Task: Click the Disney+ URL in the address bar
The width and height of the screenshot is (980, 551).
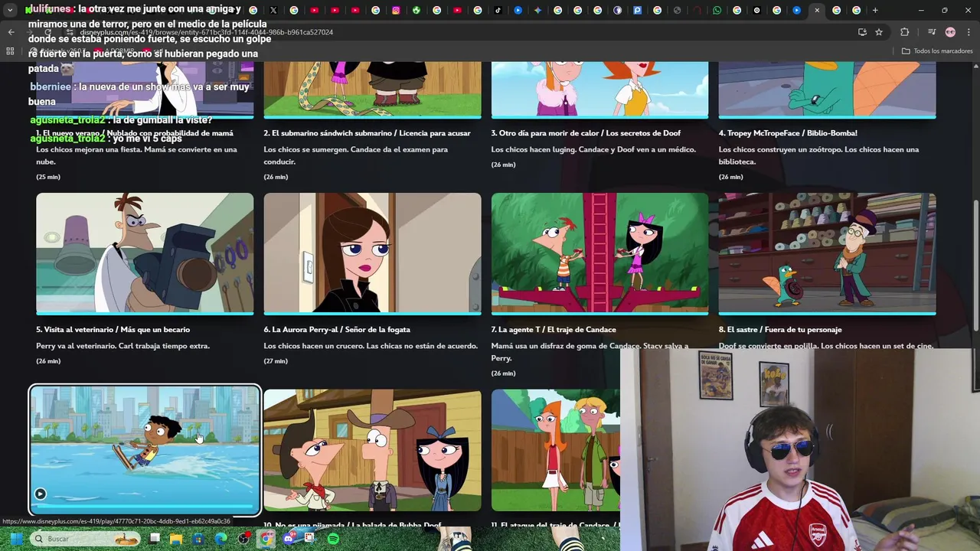Action: pos(207,32)
